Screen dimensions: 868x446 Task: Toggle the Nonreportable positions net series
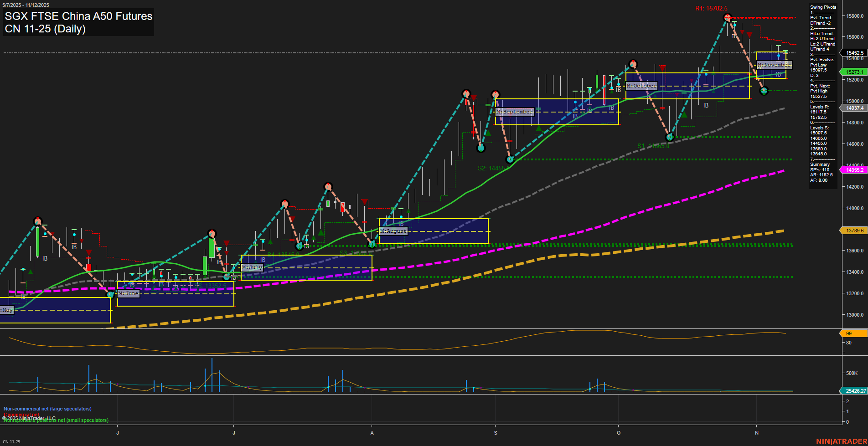(56, 420)
